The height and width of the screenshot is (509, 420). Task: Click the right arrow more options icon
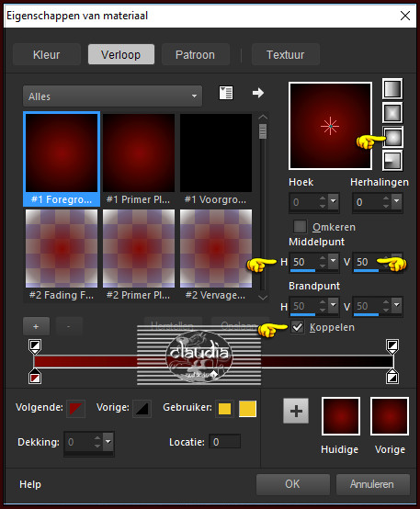point(258,93)
